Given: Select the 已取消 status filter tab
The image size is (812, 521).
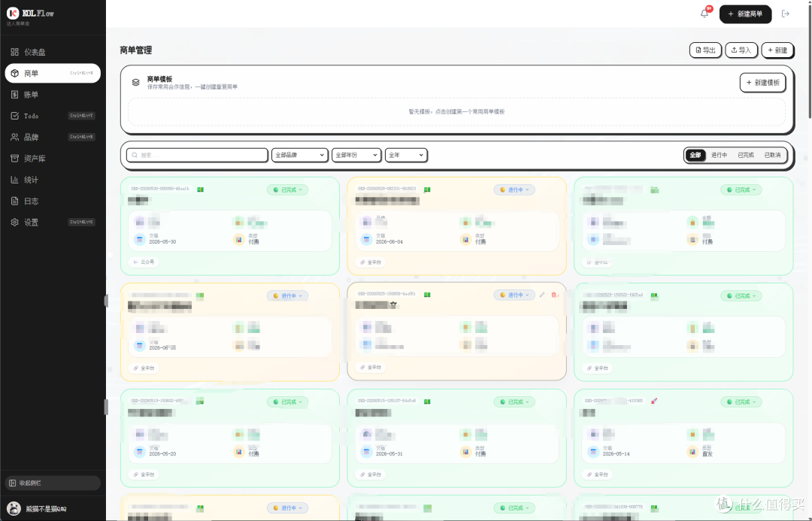Looking at the screenshot, I should [x=772, y=155].
